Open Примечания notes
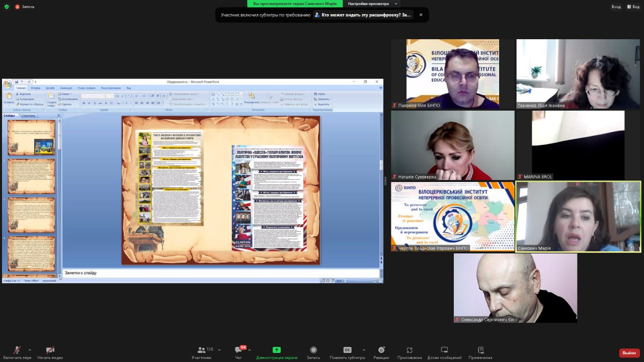Image resolution: width=644 pixels, height=362 pixels. [480, 352]
